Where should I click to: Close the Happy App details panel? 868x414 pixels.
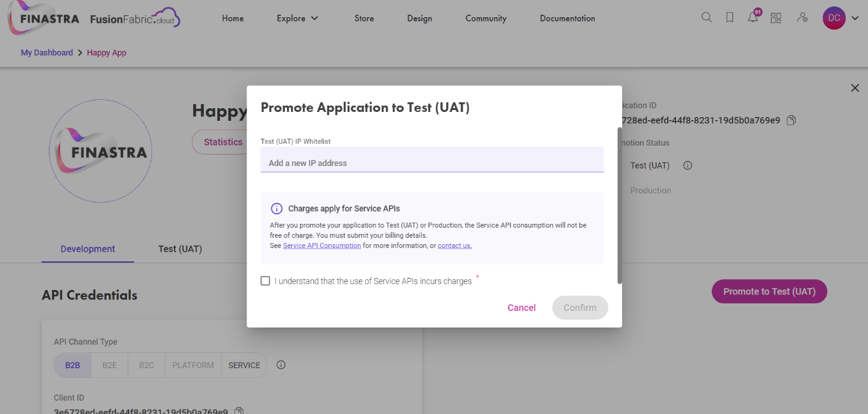click(x=855, y=88)
